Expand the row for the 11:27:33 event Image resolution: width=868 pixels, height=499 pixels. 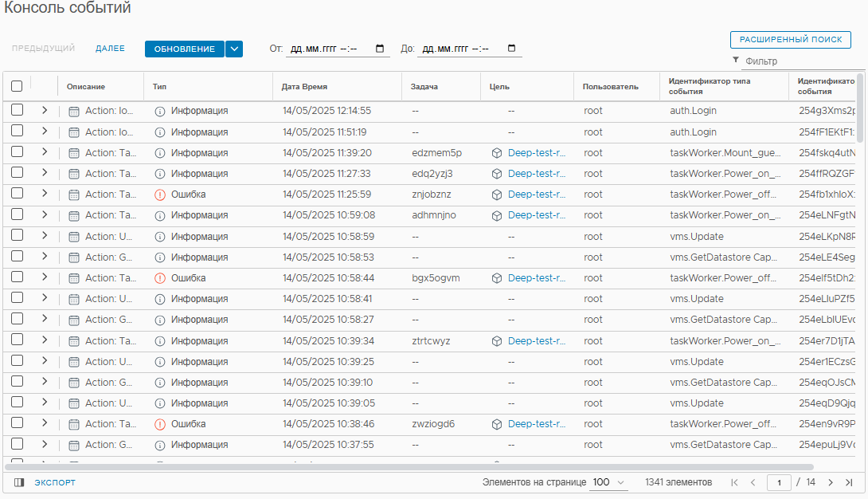coord(45,173)
